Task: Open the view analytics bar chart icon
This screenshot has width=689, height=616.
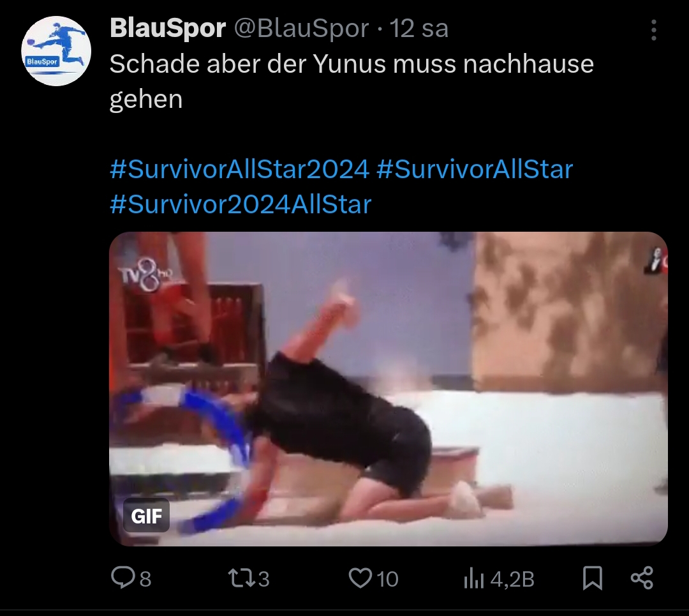Action: point(473,578)
